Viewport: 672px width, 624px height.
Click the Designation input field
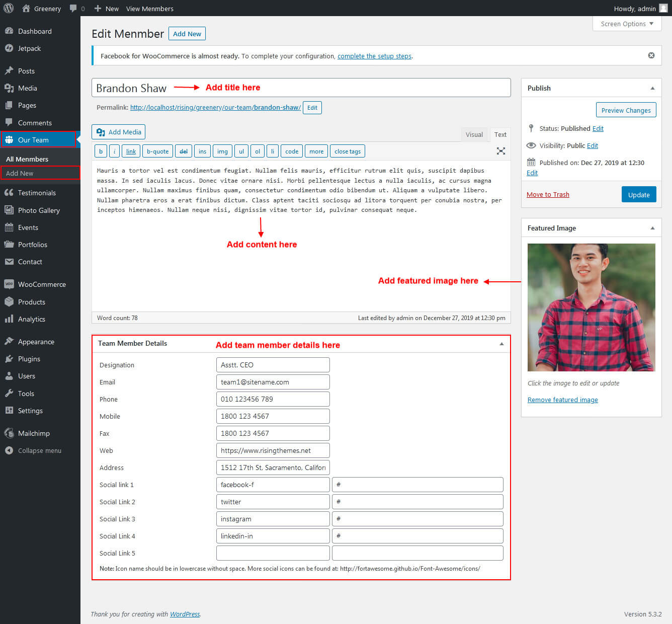pyautogui.click(x=273, y=365)
